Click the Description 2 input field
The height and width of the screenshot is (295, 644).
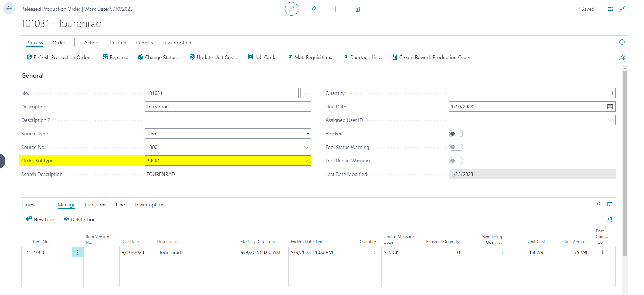[228, 120]
